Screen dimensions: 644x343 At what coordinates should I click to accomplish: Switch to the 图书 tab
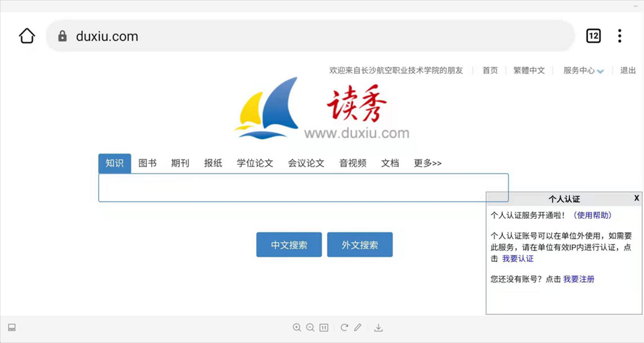[147, 163]
